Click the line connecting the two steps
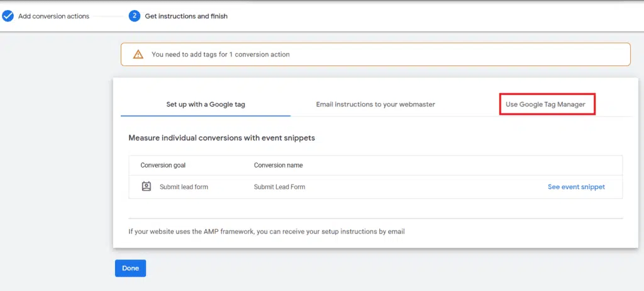 coord(109,16)
